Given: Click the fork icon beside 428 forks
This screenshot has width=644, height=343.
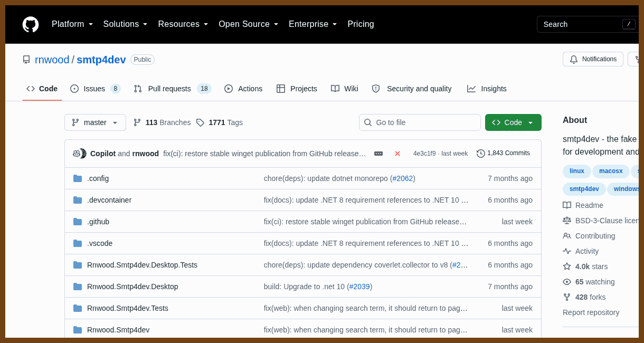Looking at the screenshot, I should [567, 297].
